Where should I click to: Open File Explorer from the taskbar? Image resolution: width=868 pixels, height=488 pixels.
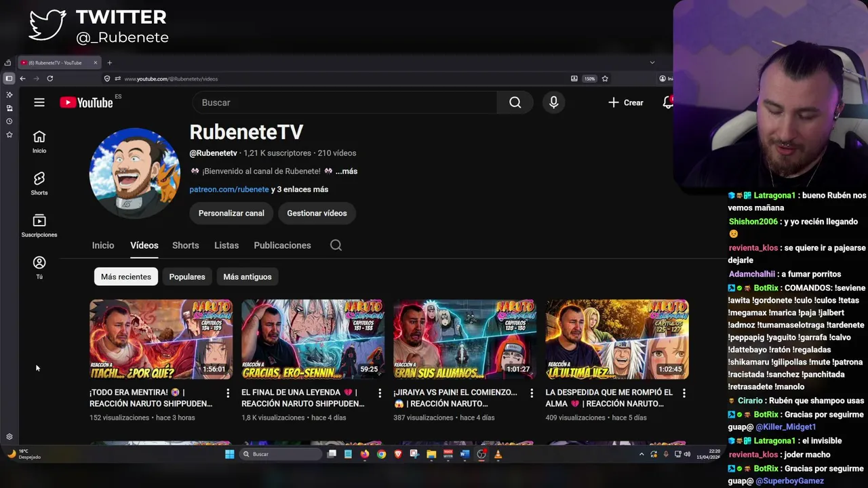tap(431, 454)
